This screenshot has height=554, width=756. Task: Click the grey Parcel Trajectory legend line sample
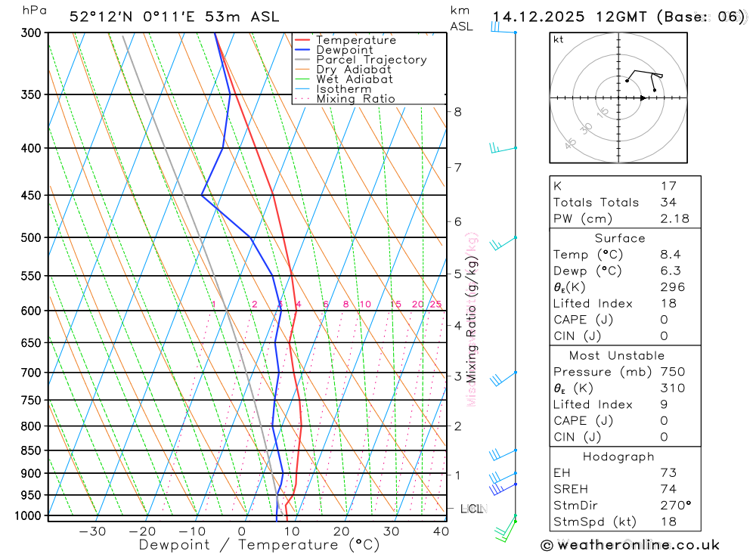pos(302,59)
